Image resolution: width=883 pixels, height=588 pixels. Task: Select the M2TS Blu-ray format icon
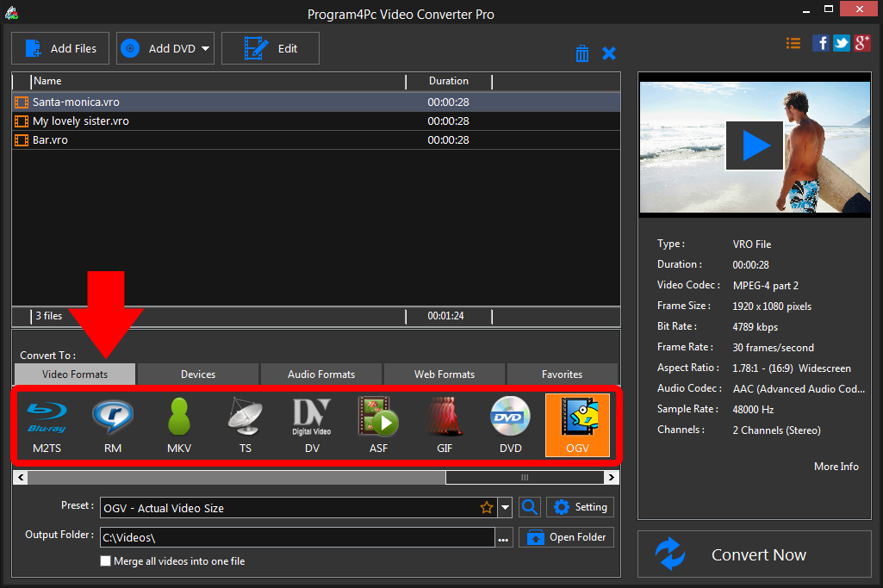[x=47, y=424]
